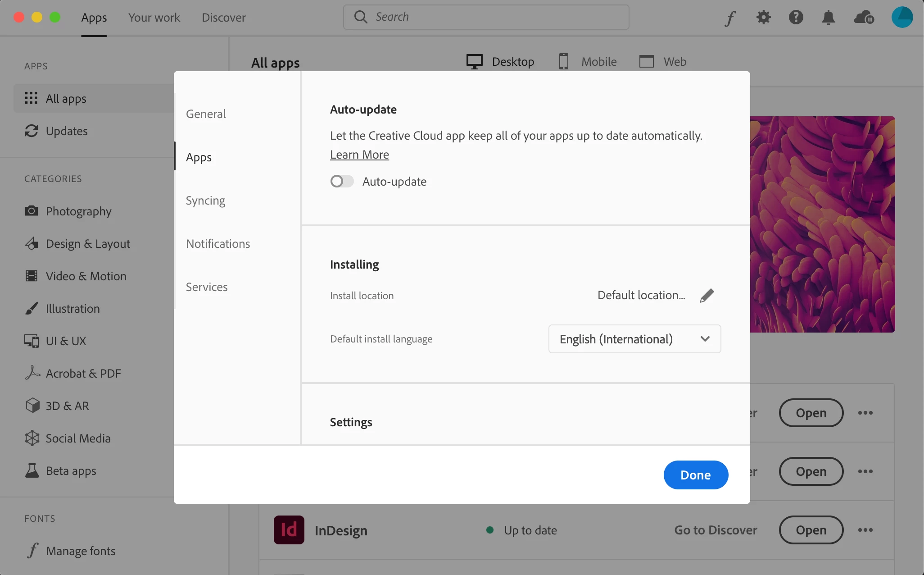Image resolution: width=924 pixels, height=575 pixels.
Task: Select the Mobile platform filter
Action: coord(588,61)
